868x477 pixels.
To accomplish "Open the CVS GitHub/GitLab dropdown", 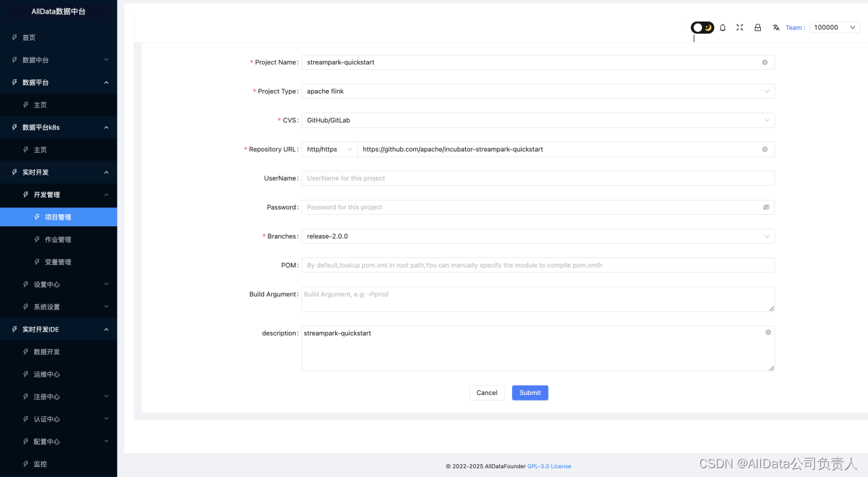I will click(x=538, y=120).
